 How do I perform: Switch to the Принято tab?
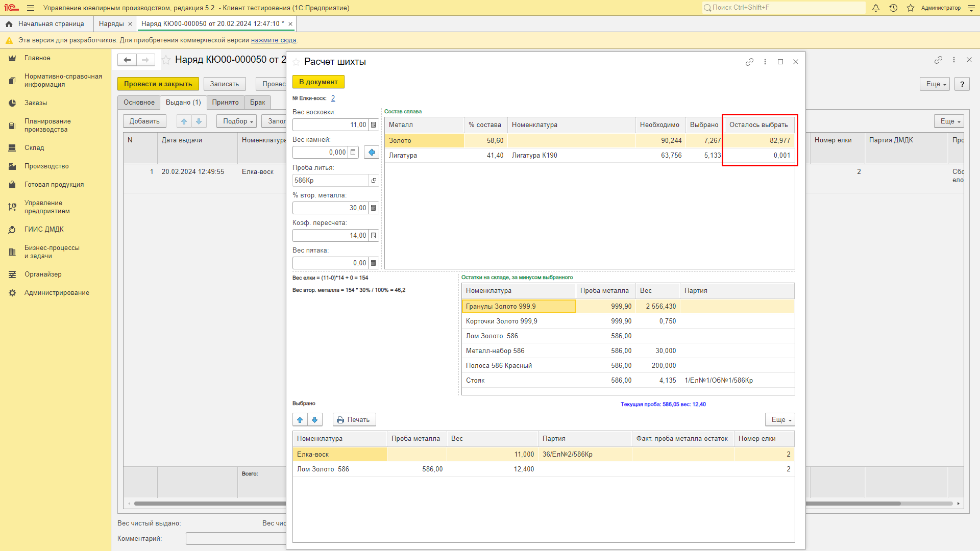pyautogui.click(x=225, y=103)
